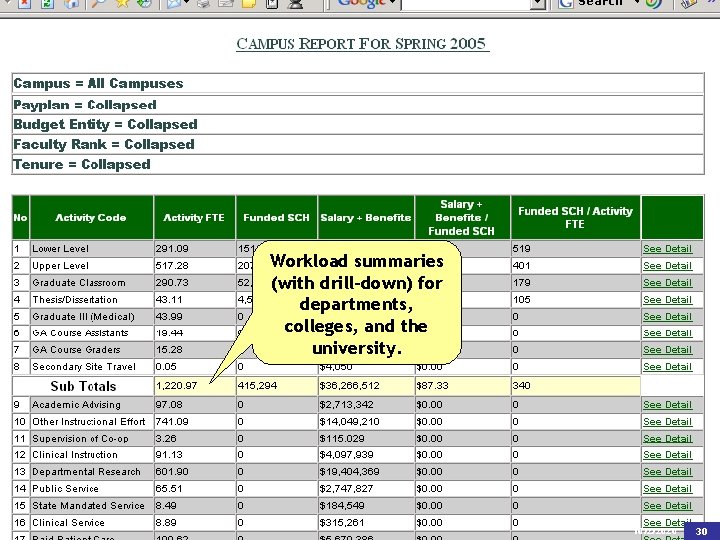Click the Print icon in the browser toolbar
The width and height of the screenshot is (720, 540).
tap(203, 3)
